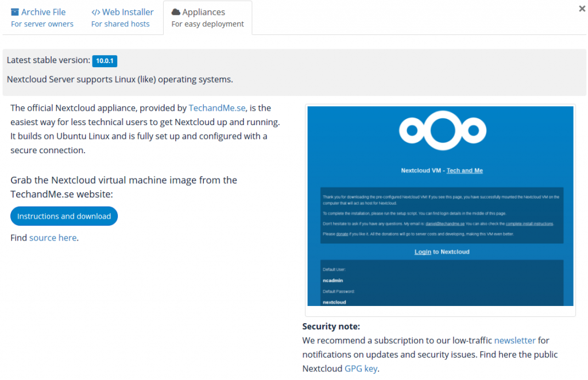Screen dimensions: 588x380
Task: Click the daniel@techandme.se email link
Action: coord(445,224)
